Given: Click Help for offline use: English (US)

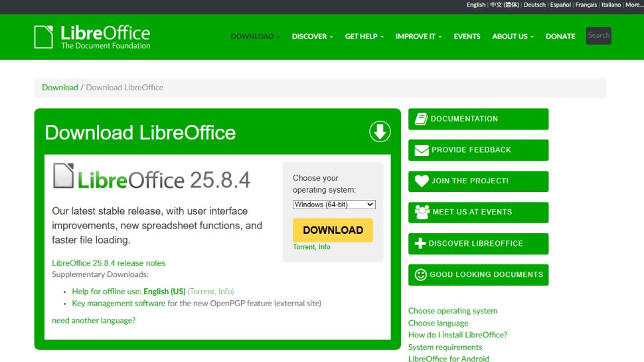Looking at the screenshot, I should (129, 292).
